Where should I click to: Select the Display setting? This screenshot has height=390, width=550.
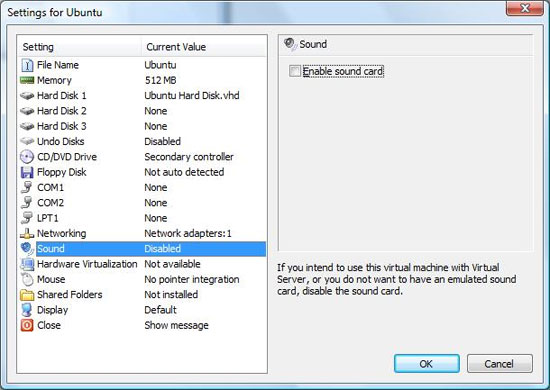53,310
